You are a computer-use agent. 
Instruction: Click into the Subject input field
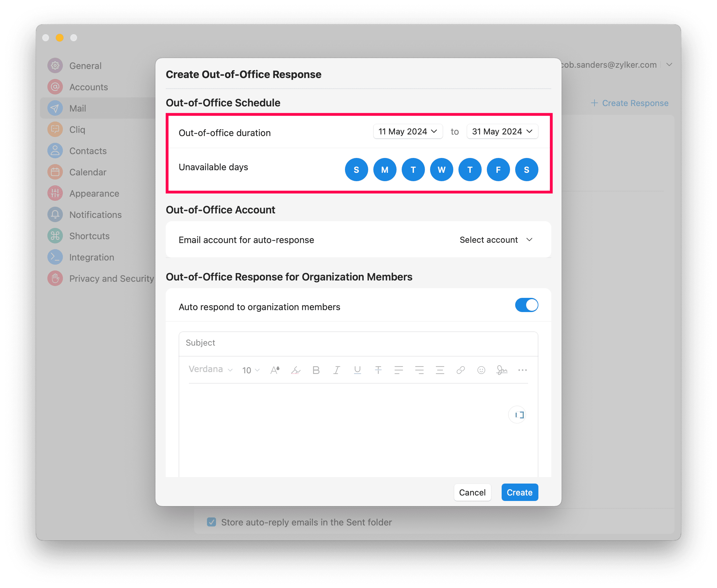click(358, 343)
